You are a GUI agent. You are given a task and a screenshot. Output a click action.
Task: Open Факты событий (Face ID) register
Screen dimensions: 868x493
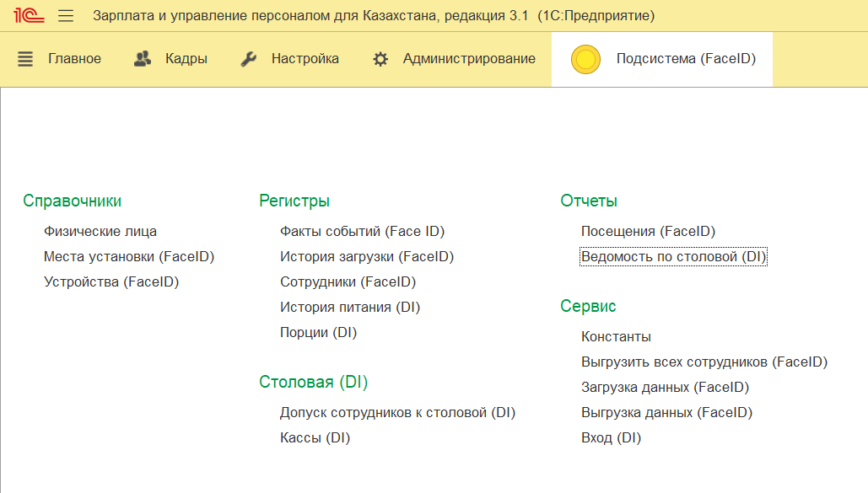362,231
